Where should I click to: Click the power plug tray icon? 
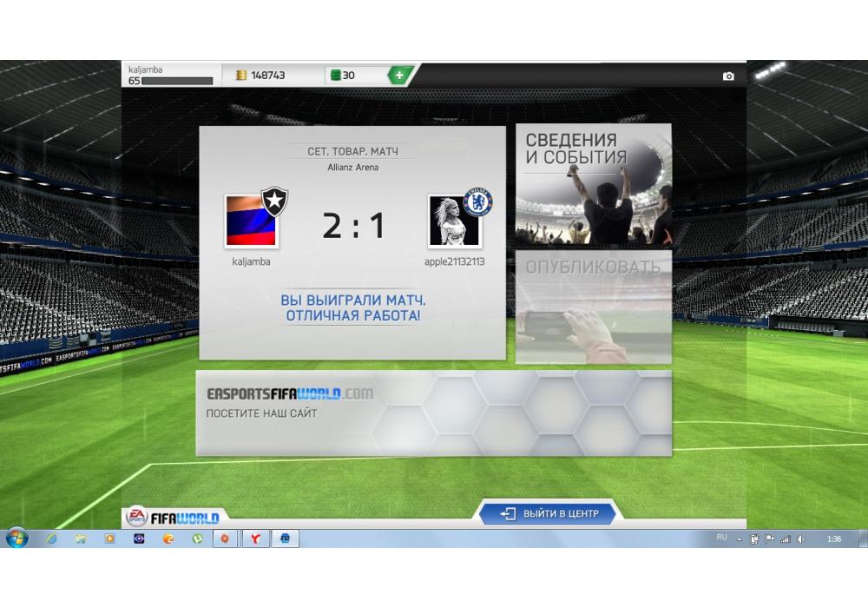(754, 539)
